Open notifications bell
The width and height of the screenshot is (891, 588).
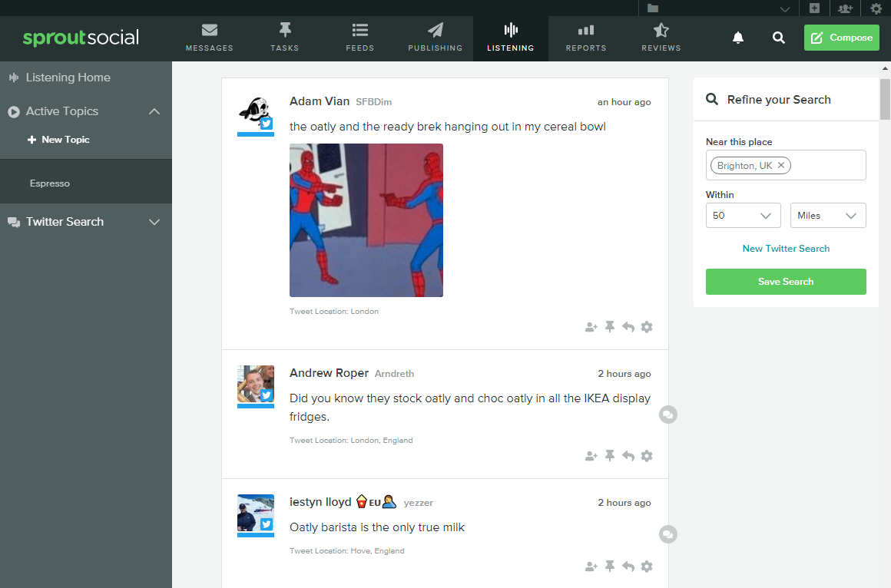737,38
